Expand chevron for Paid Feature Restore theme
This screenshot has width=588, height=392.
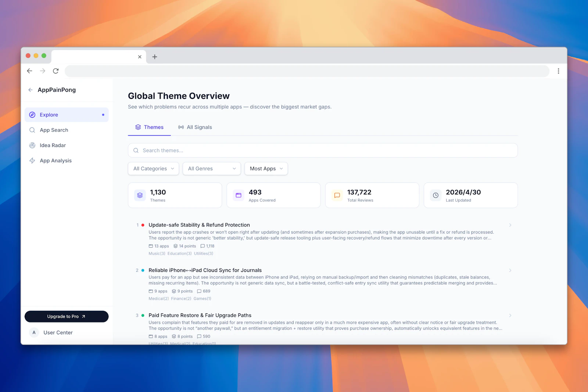click(x=510, y=315)
